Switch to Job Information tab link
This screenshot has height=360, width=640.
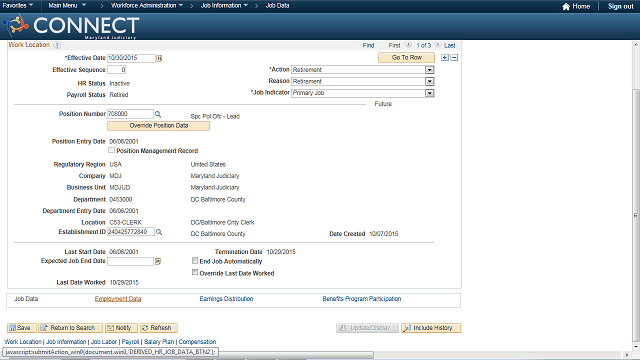[x=66, y=342]
